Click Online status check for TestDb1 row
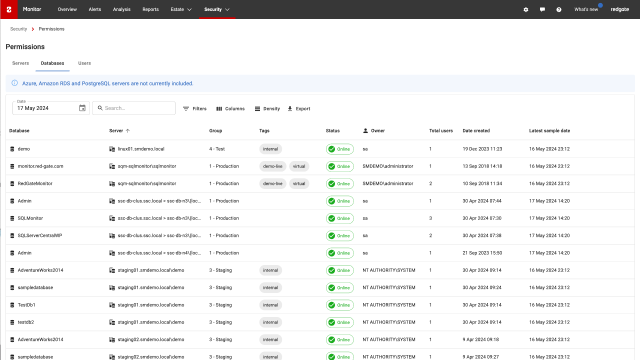Screen dimensions: 640x360 tap(331, 305)
